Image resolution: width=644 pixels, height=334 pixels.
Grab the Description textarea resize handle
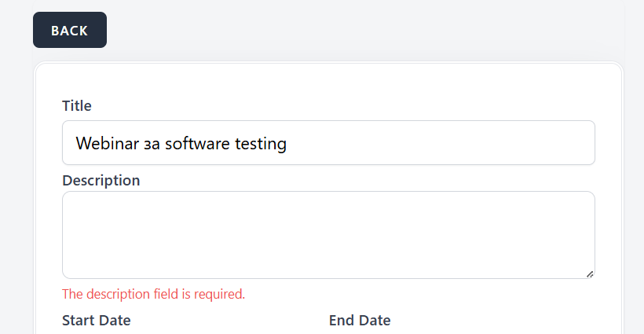pos(589,273)
